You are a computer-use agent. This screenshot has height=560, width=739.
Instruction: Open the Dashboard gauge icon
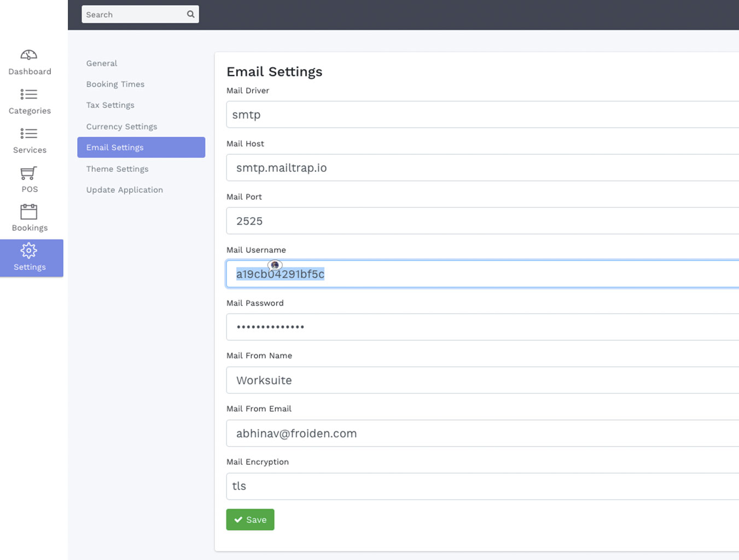pyautogui.click(x=29, y=55)
